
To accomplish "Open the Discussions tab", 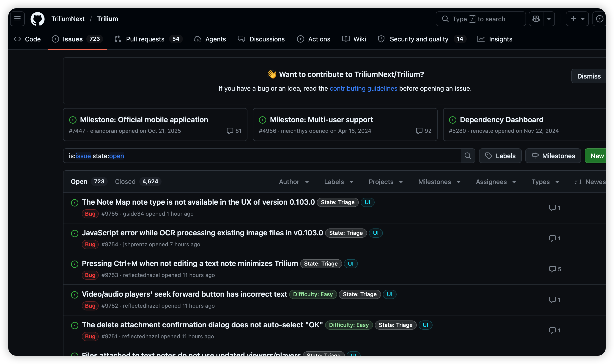I will (x=261, y=39).
